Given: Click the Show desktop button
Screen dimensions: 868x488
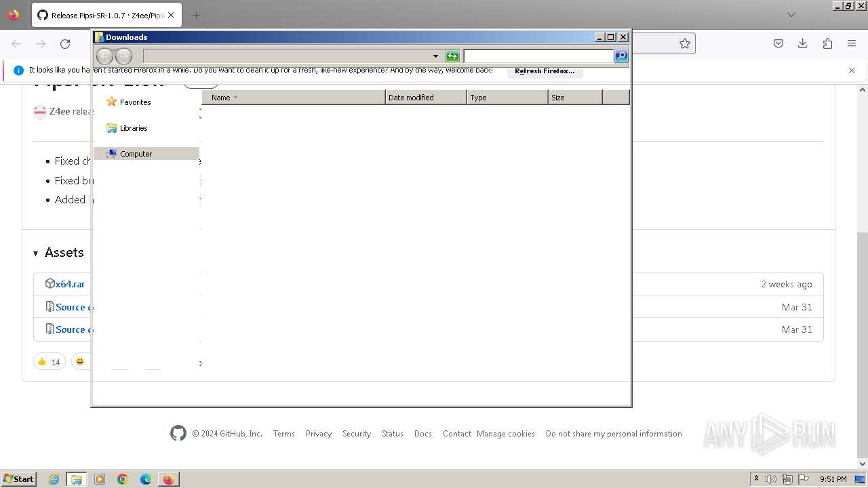Looking at the screenshot, I should point(861,479).
